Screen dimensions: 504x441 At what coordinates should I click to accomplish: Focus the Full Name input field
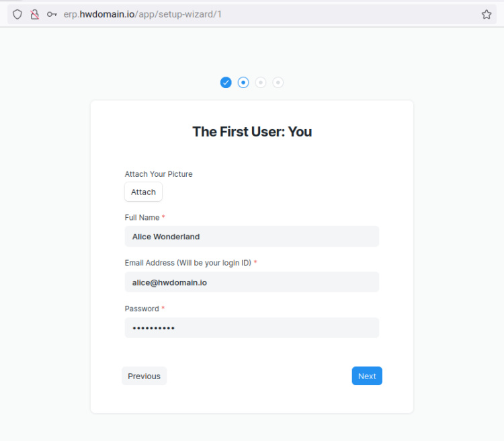[x=252, y=237]
